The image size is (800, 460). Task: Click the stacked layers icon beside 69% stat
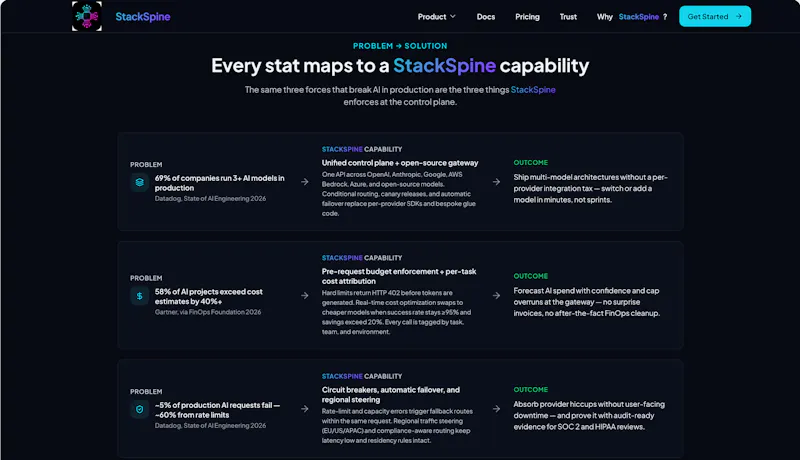pyautogui.click(x=139, y=183)
